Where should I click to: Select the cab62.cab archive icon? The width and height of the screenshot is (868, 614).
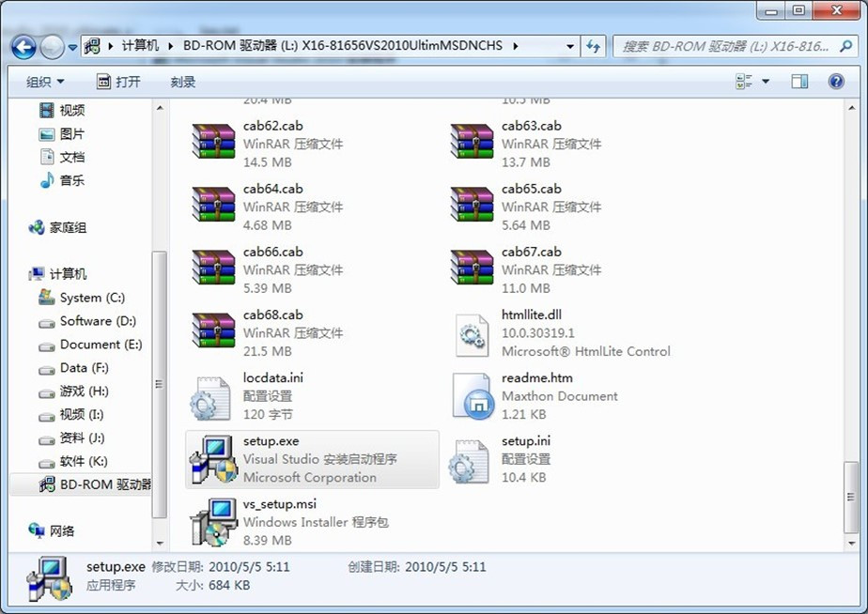pyautogui.click(x=213, y=142)
